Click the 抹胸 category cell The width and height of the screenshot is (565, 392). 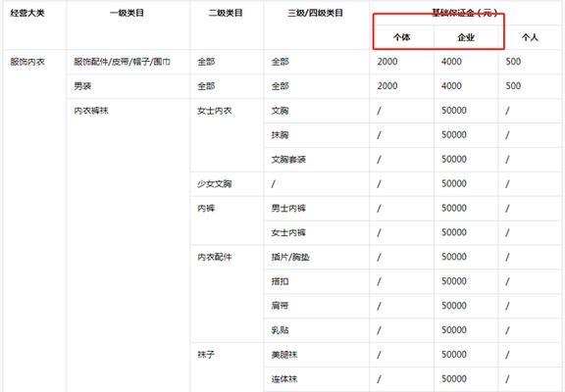[x=280, y=135]
